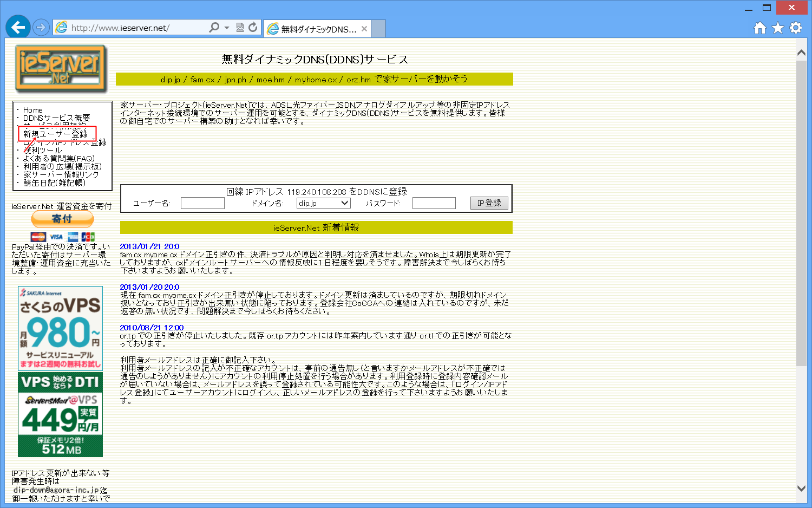Open the favorites star icon

[777, 27]
